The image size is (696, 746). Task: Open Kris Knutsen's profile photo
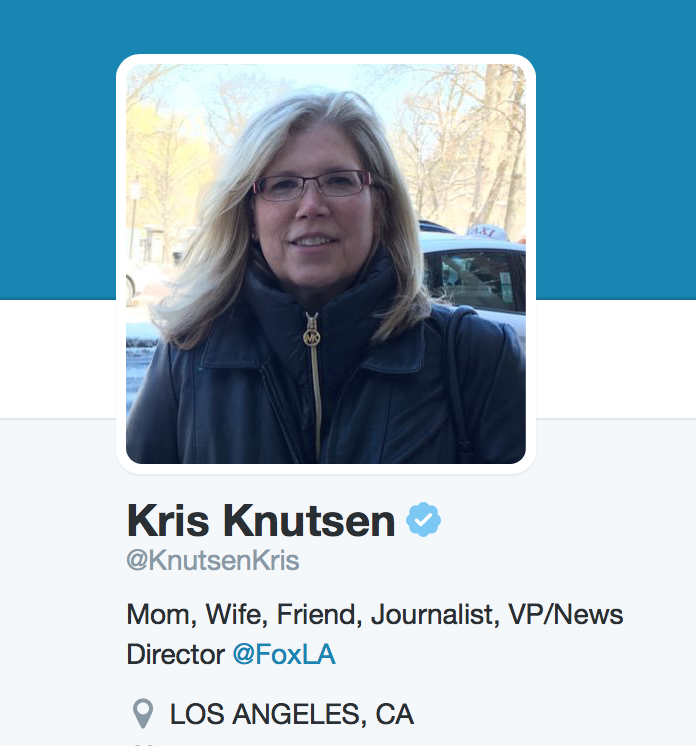click(326, 264)
